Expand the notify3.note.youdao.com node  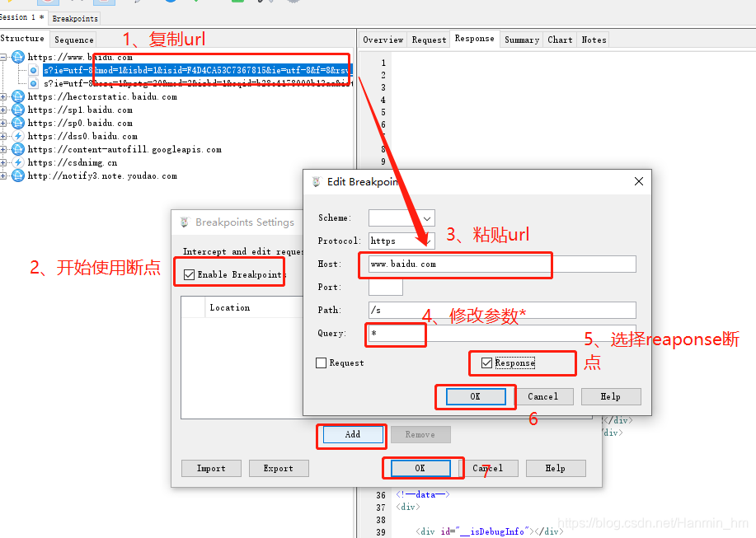point(3,176)
